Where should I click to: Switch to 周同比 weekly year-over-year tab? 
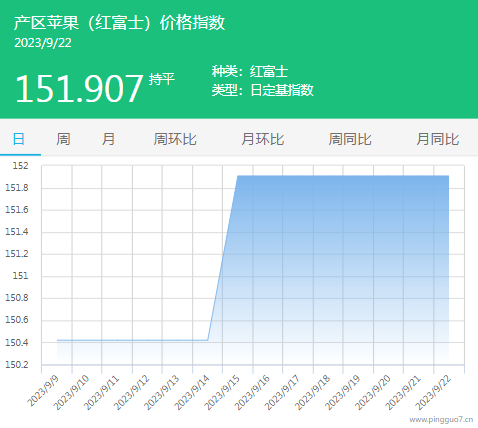[x=350, y=139]
